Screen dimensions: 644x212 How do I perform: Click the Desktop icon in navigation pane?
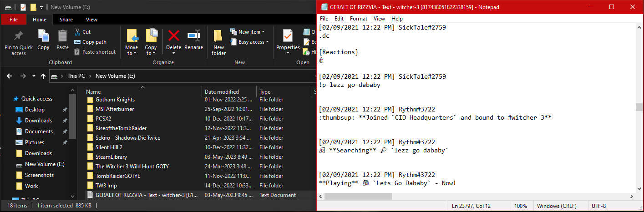point(19,110)
